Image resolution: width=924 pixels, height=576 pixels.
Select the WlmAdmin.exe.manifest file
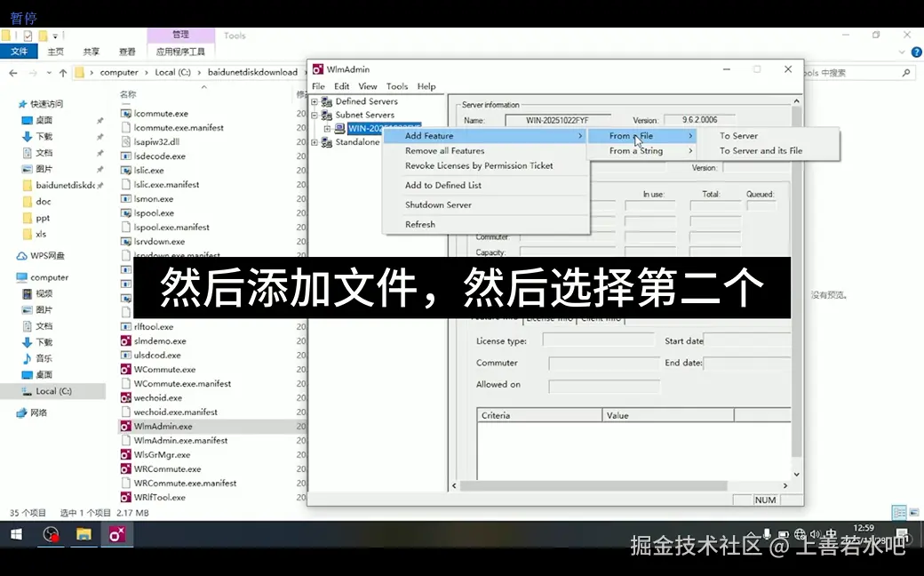pyautogui.click(x=180, y=440)
